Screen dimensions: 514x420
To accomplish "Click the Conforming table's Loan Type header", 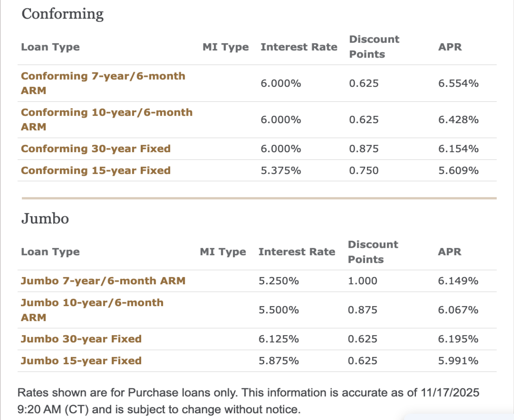I will (x=50, y=47).
